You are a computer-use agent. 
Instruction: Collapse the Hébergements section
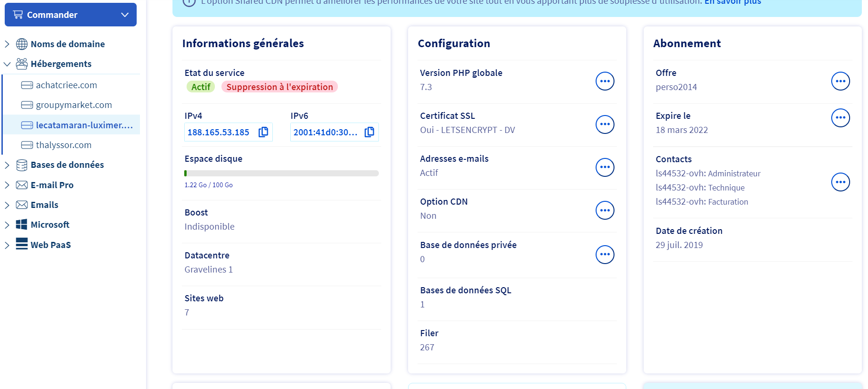tap(7, 64)
